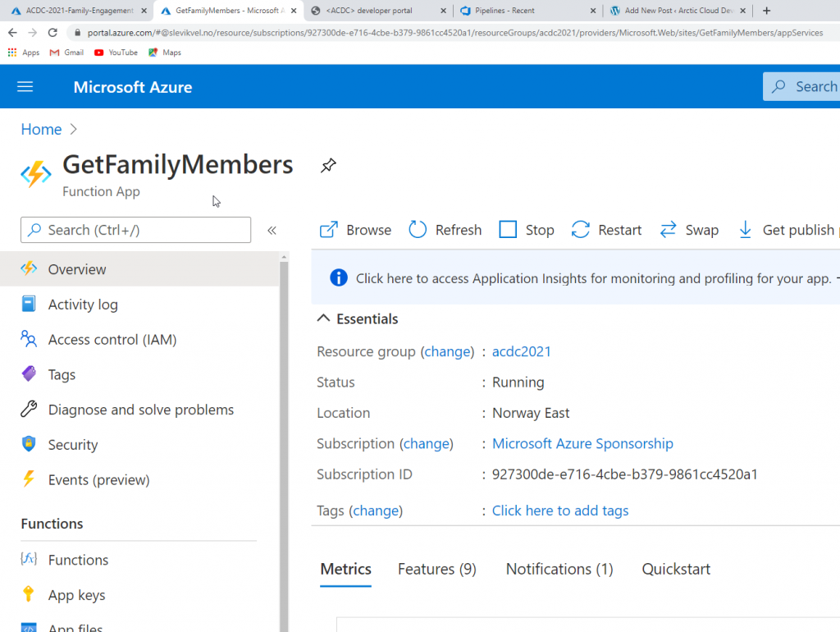The image size is (840, 632).
Task: Open Overview in the sidebar
Action: click(x=139, y=269)
